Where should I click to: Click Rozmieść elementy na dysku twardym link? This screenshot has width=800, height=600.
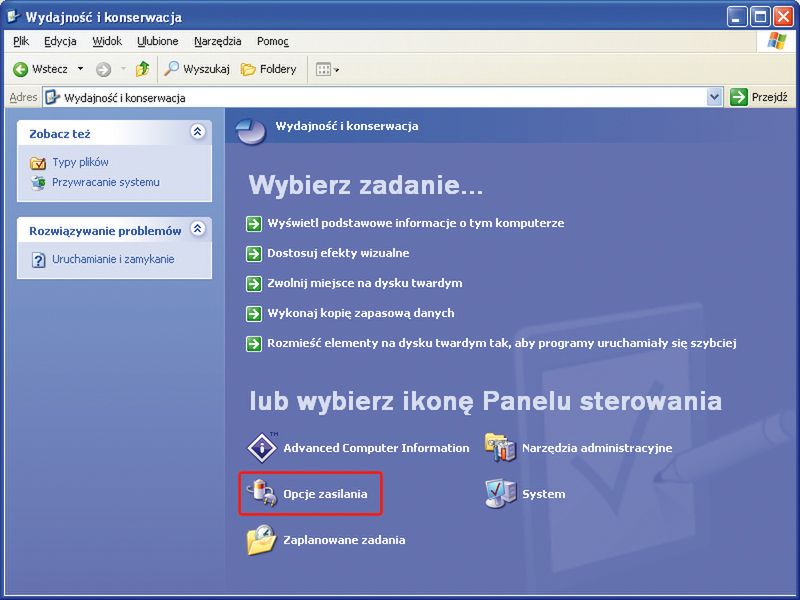pyautogui.click(x=502, y=343)
